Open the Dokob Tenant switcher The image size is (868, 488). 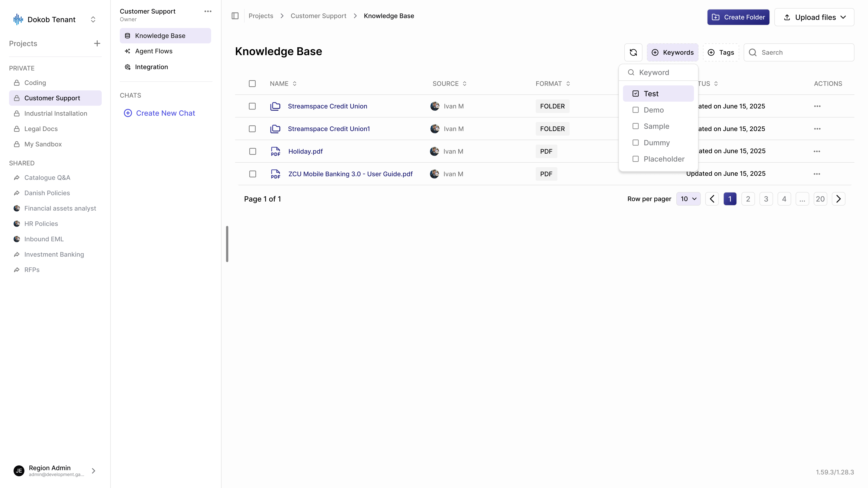[93, 20]
